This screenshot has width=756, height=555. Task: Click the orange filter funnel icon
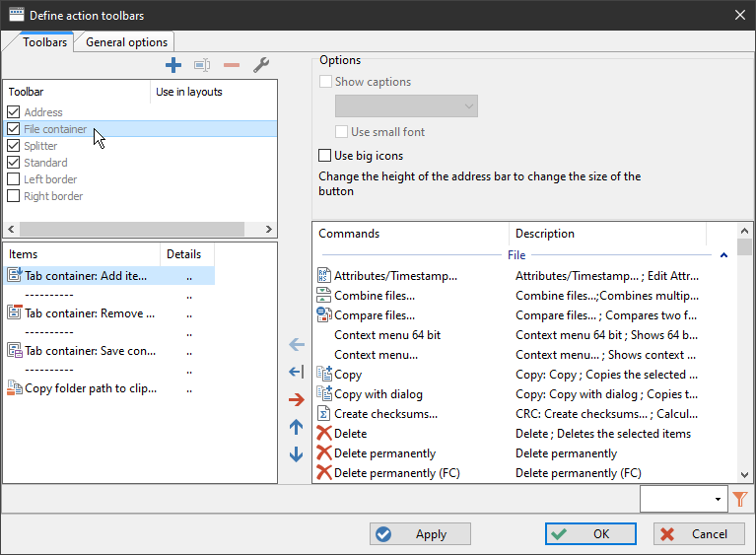pyautogui.click(x=740, y=500)
